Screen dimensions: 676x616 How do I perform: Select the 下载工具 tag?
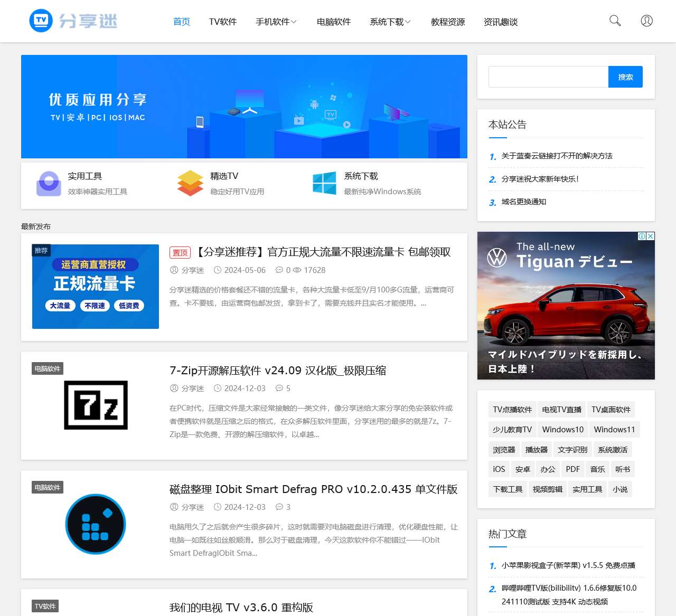(508, 489)
